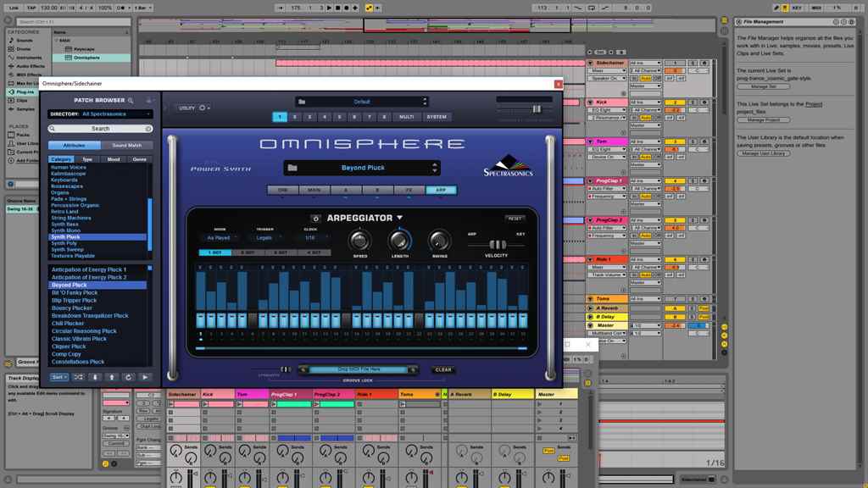
Task: Click arpeggiator Swing knob
Action: tap(440, 241)
